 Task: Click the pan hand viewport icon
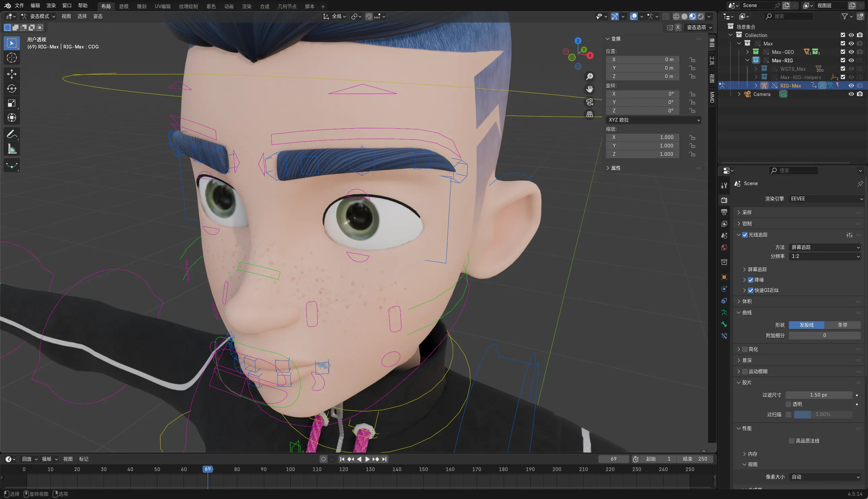click(x=589, y=90)
